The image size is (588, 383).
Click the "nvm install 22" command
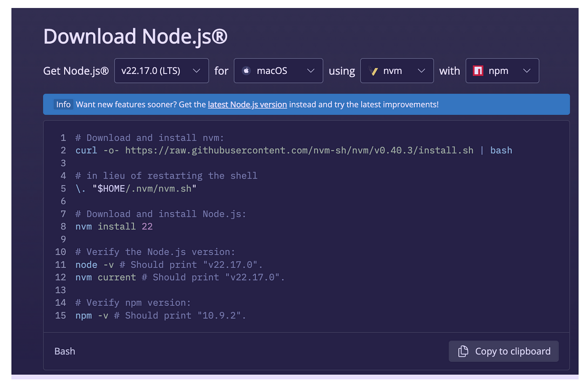coord(114,227)
